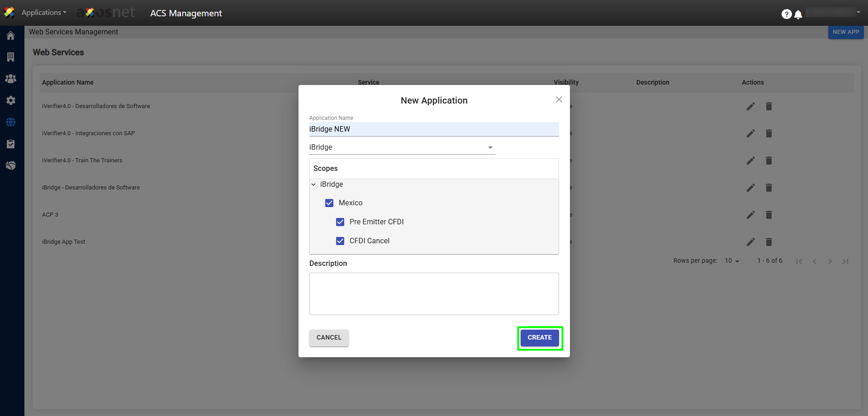Collapse the iBridge scopes tree node
The width and height of the screenshot is (868, 416).
pos(313,184)
